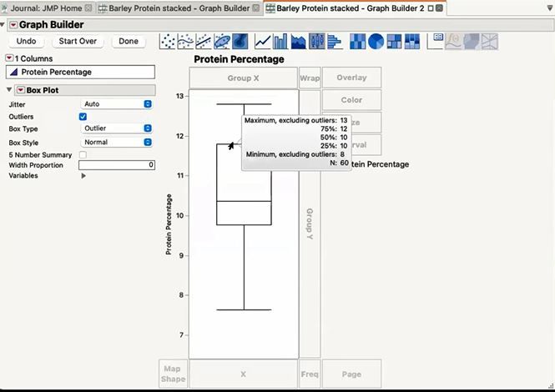Switch to first Barley Protein Graph Builder tab
Screen dimensions: 555x392
pos(179,8)
